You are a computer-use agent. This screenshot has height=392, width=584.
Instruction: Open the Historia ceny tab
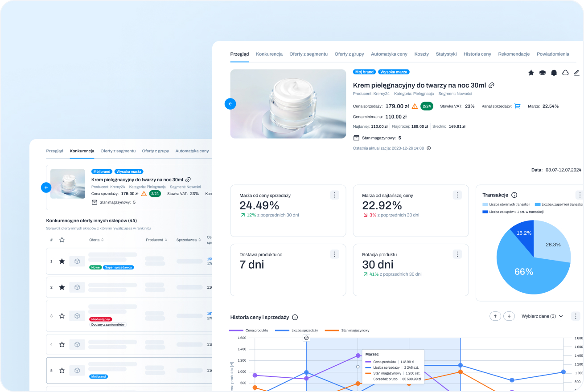point(477,54)
